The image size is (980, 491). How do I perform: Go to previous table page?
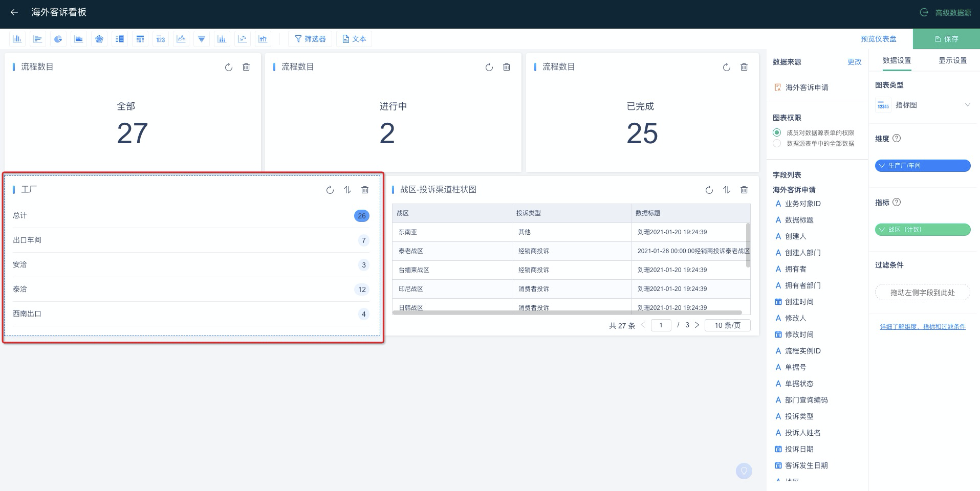tap(643, 325)
